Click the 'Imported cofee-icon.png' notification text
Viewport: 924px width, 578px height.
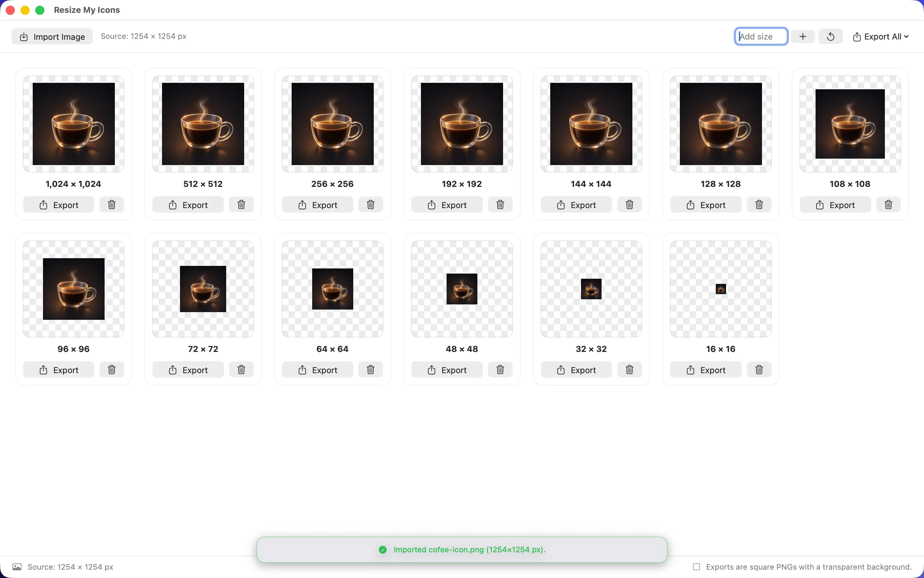coord(470,549)
